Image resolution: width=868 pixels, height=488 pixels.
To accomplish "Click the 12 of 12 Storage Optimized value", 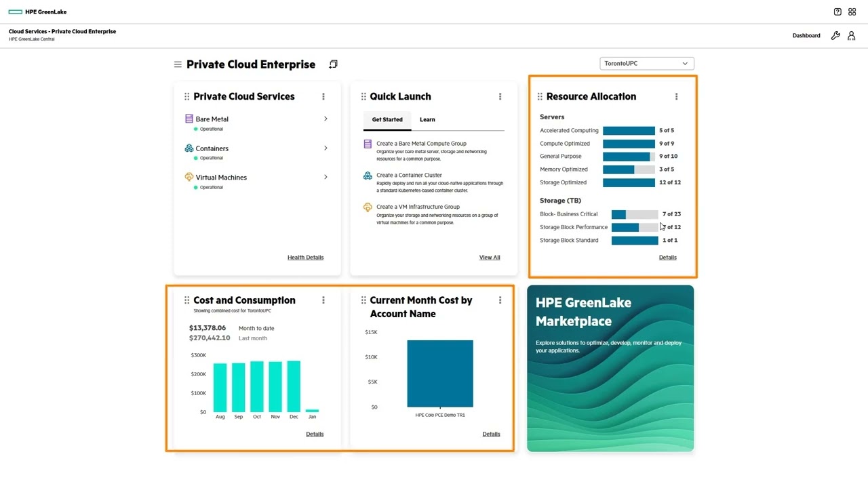I will [670, 182].
